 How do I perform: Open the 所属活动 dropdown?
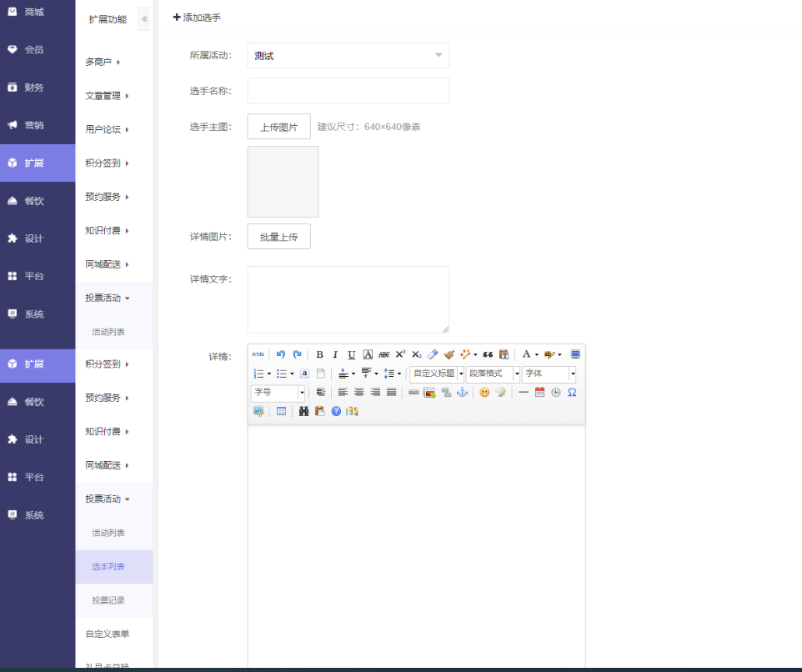click(x=348, y=56)
